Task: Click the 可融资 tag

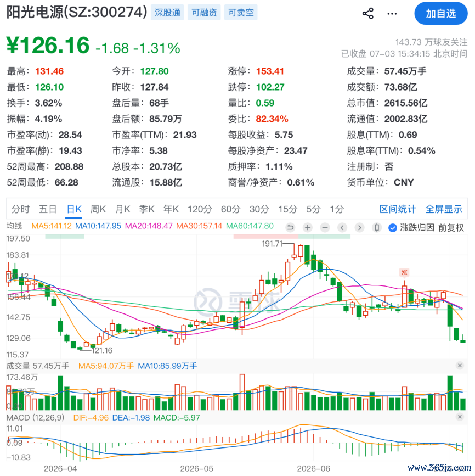Action: (x=204, y=13)
